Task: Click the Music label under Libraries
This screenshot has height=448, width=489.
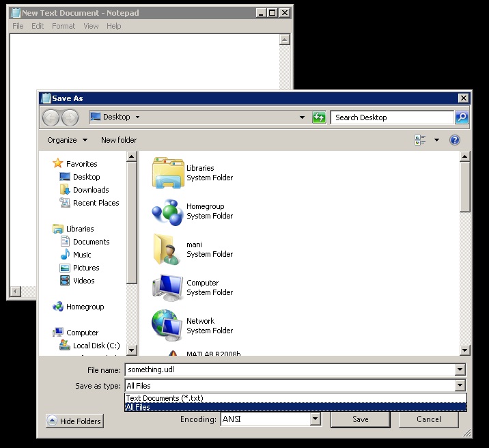Action: (x=82, y=255)
